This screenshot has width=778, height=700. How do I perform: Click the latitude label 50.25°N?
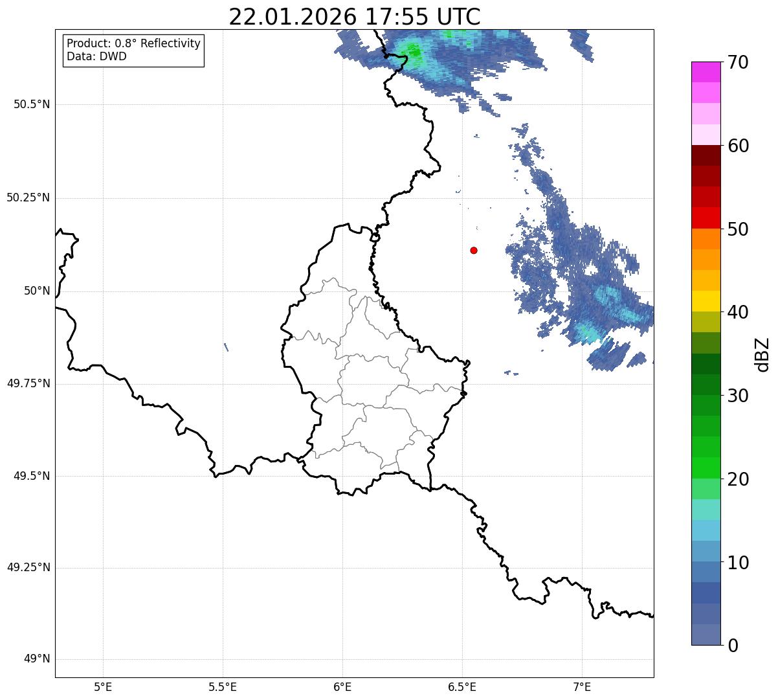pos(28,198)
